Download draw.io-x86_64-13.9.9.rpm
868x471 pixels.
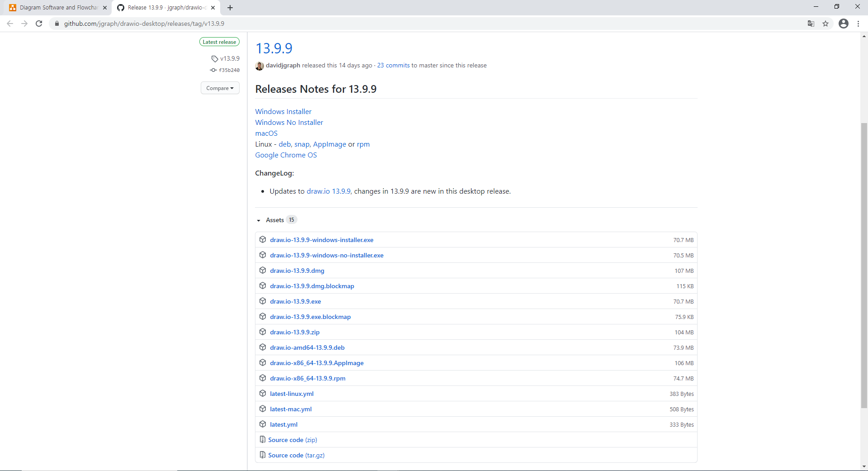[308, 378]
